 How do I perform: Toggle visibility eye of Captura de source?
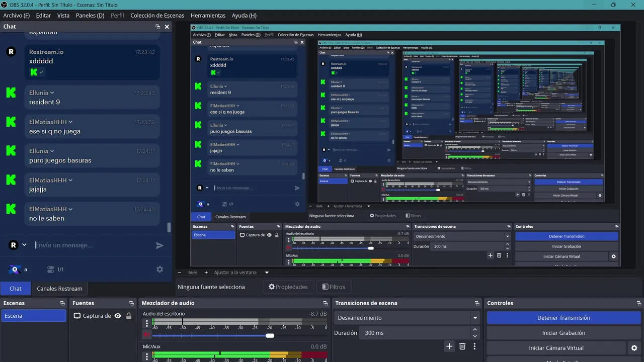click(x=118, y=316)
